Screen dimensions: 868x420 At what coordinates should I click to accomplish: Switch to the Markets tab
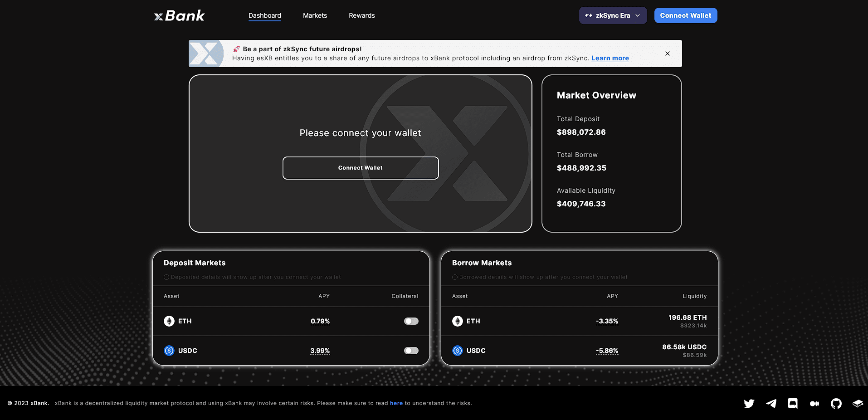(315, 15)
